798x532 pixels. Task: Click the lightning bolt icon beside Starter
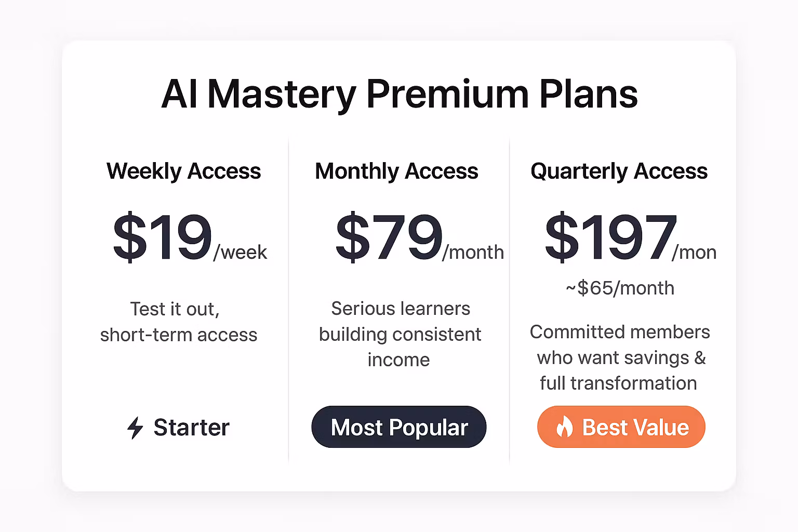click(x=135, y=428)
